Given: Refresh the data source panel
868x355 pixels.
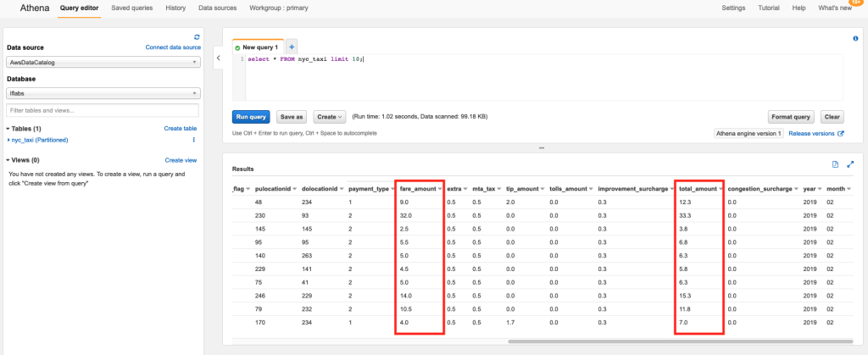Looking at the screenshot, I should point(197,37).
